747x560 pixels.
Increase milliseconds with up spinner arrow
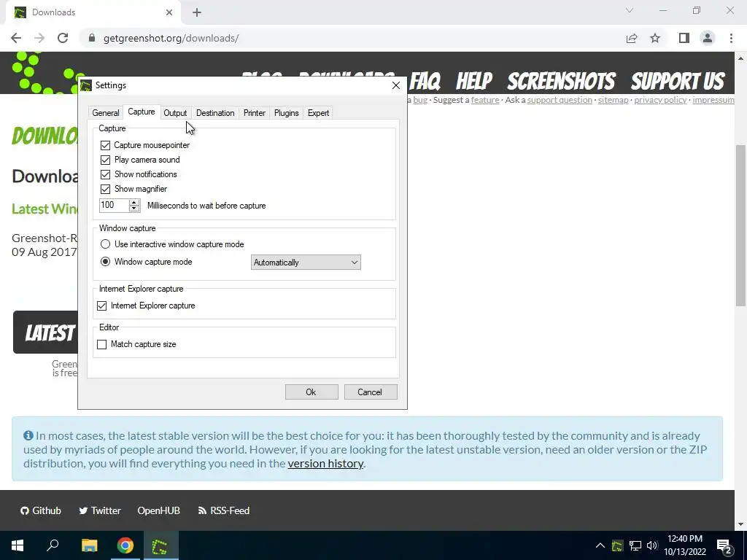pyautogui.click(x=134, y=203)
